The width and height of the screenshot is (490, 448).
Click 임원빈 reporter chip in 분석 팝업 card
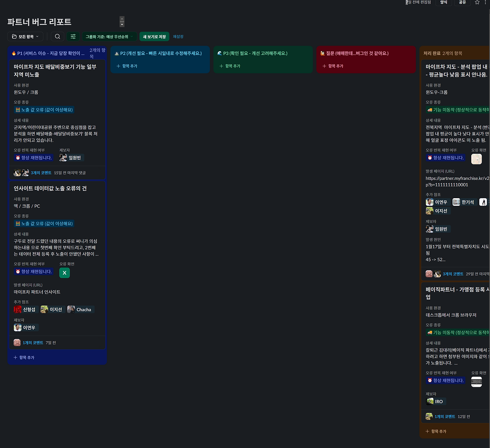(437, 229)
